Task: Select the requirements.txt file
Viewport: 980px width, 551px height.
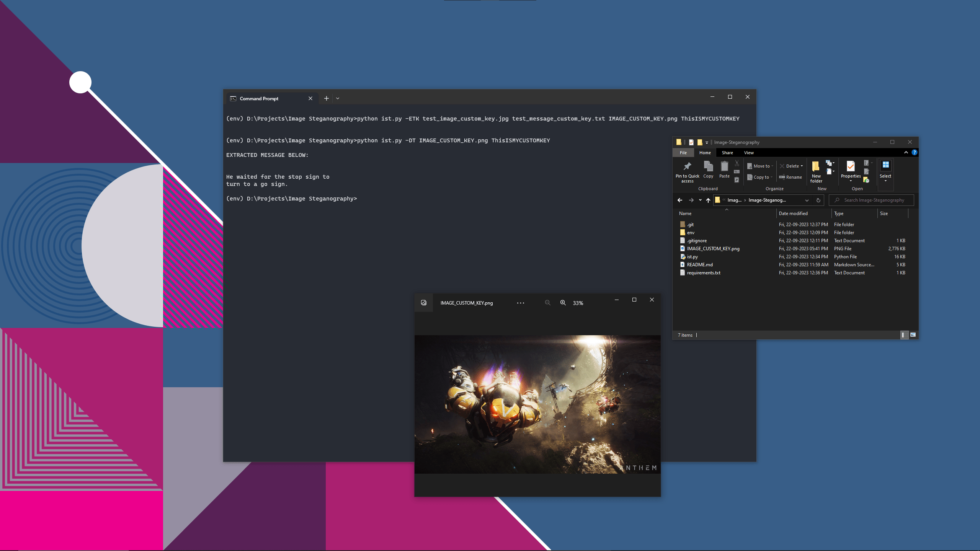Action: [792, 273]
